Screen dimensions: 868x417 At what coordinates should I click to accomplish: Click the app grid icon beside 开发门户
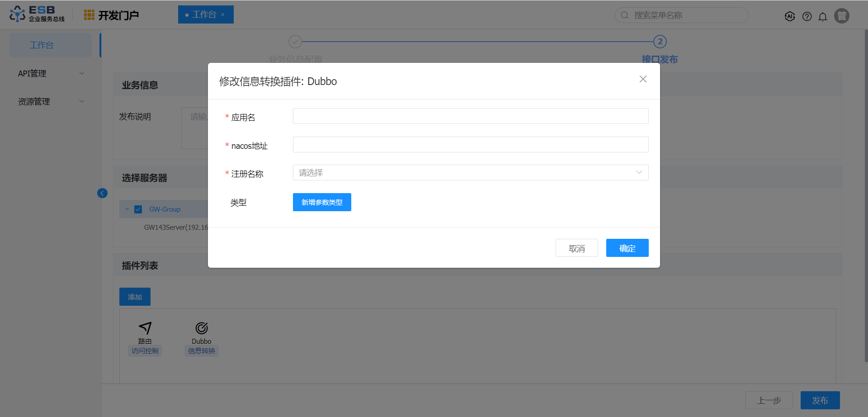coord(89,15)
